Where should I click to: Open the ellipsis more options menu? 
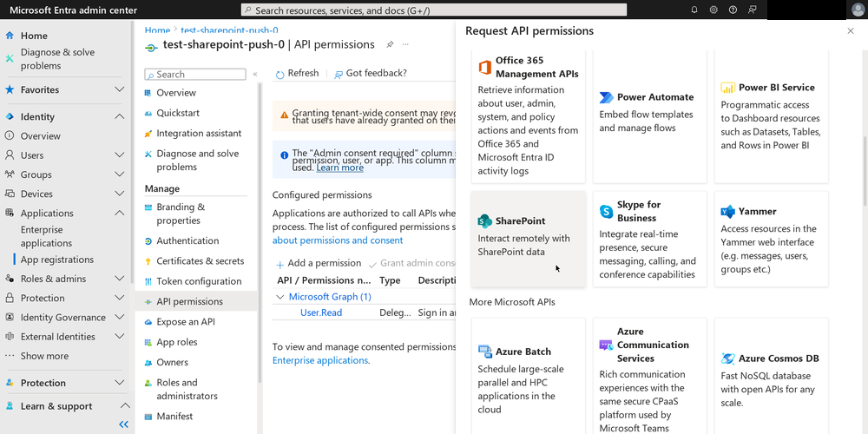pos(405,45)
